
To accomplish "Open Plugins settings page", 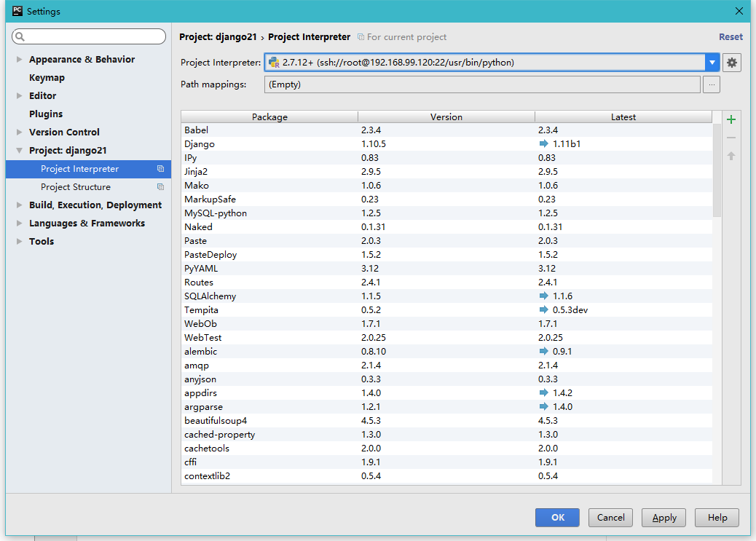I will (46, 114).
